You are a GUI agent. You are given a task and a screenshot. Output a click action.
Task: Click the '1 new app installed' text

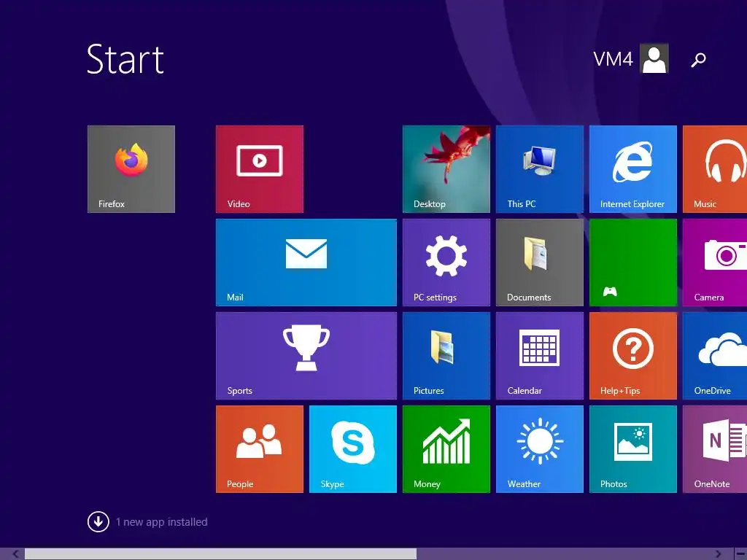(161, 522)
